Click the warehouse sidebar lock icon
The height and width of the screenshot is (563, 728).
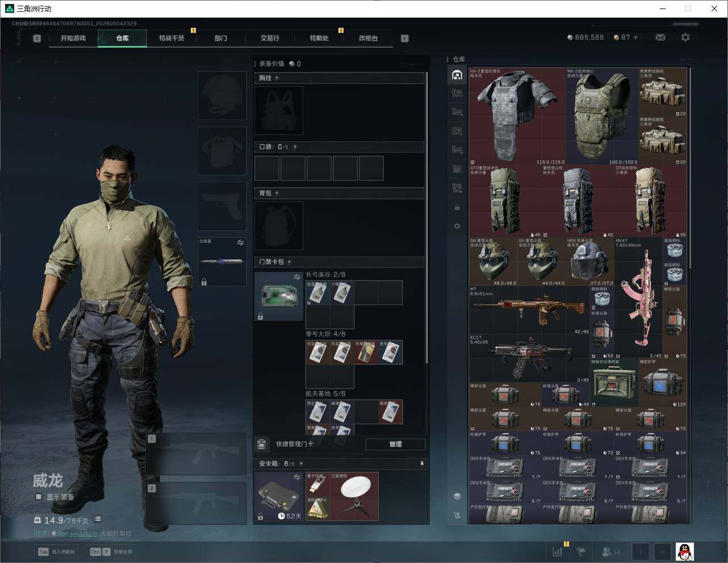tap(457, 207)
